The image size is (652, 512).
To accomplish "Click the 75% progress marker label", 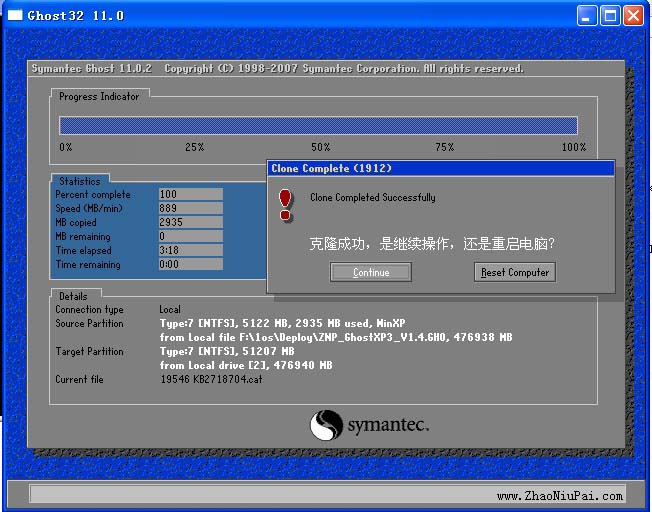I will [x=445, y=147].
